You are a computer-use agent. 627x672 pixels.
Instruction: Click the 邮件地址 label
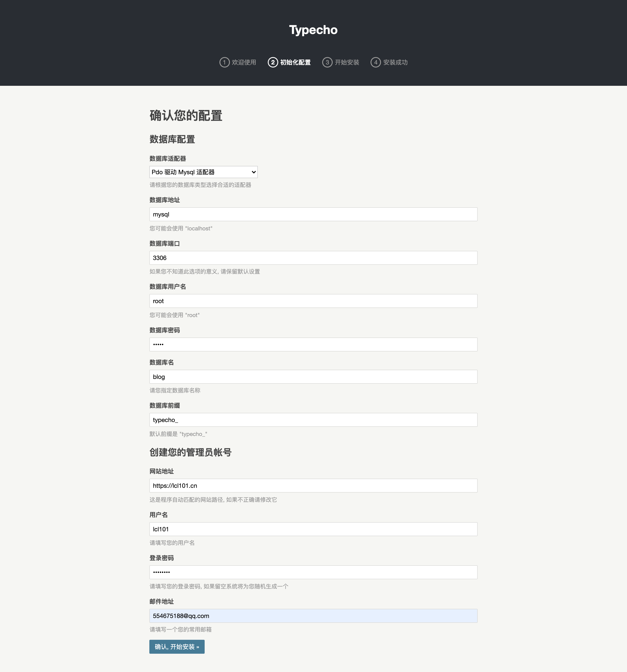(162, 602)
